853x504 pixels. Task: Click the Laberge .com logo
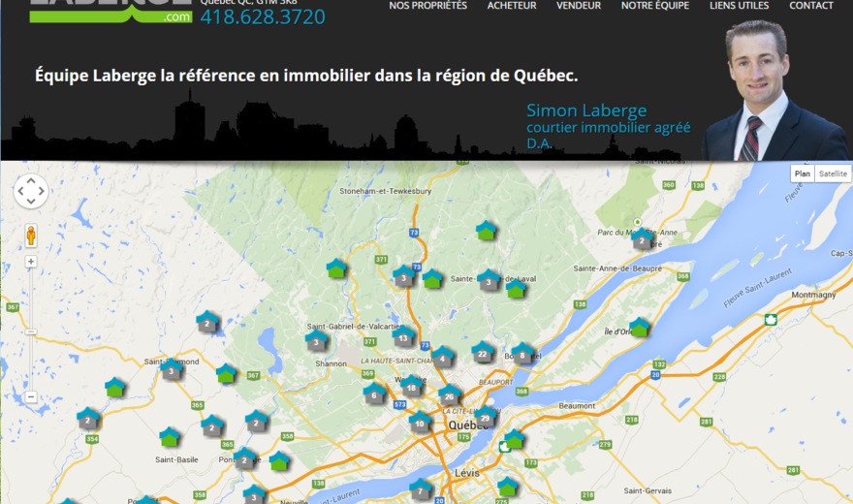pos(111,11)
